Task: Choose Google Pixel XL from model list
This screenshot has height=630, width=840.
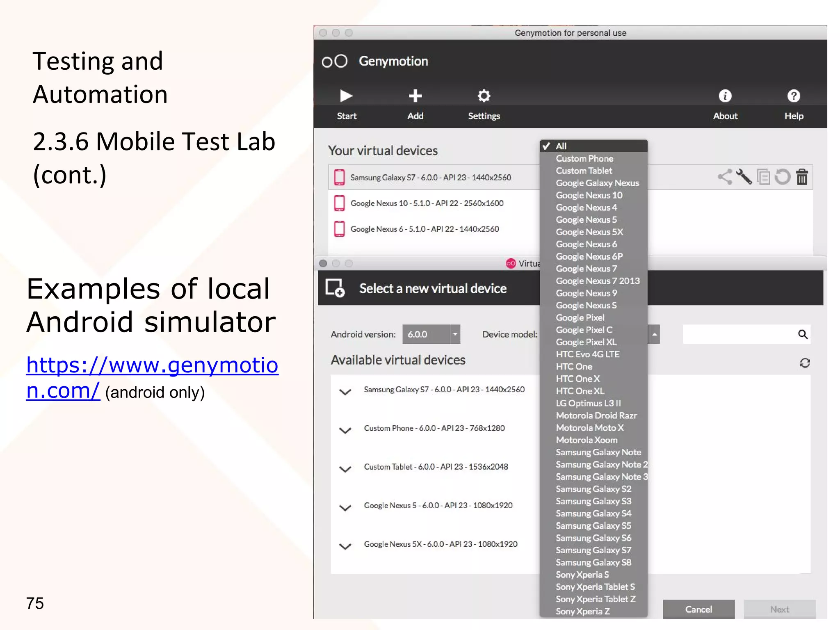Action: tap(593, 342)
